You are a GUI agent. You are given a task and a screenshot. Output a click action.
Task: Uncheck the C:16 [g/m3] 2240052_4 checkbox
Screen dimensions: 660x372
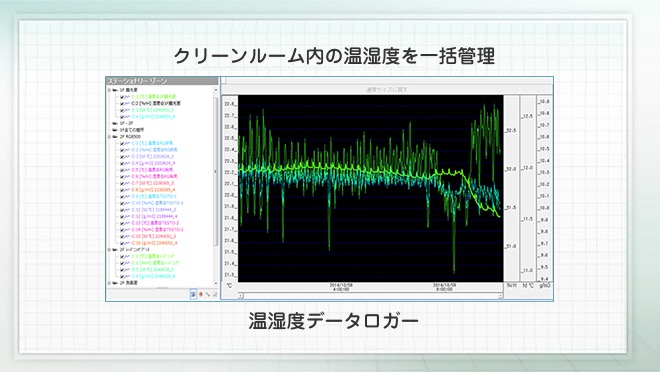tap(122, 243)
